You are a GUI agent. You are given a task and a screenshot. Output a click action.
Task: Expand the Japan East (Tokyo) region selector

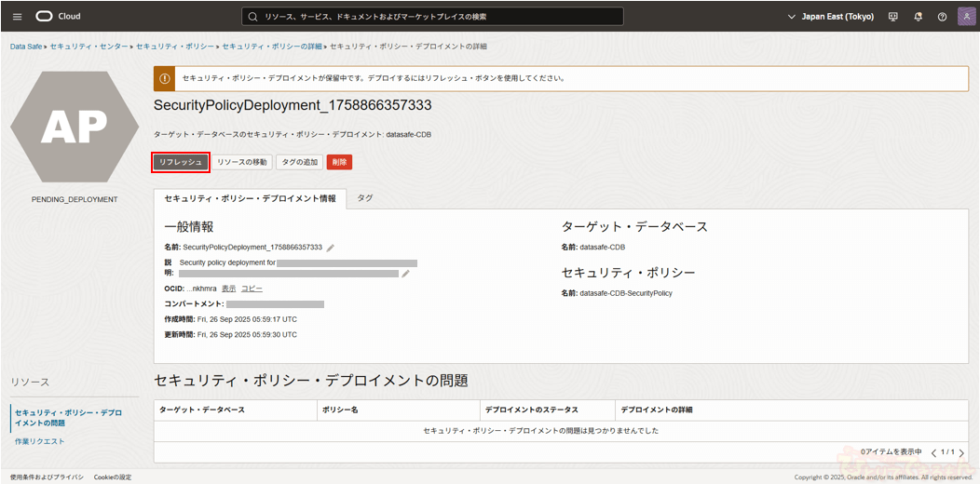831,17
